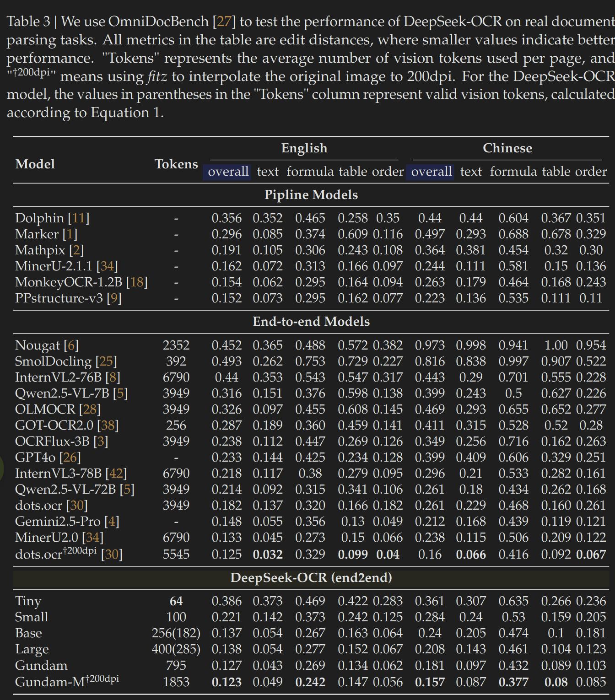Click the OLMOCR citation [28]
The height and width of the screenshot is (700, 615).
(90, 409)
